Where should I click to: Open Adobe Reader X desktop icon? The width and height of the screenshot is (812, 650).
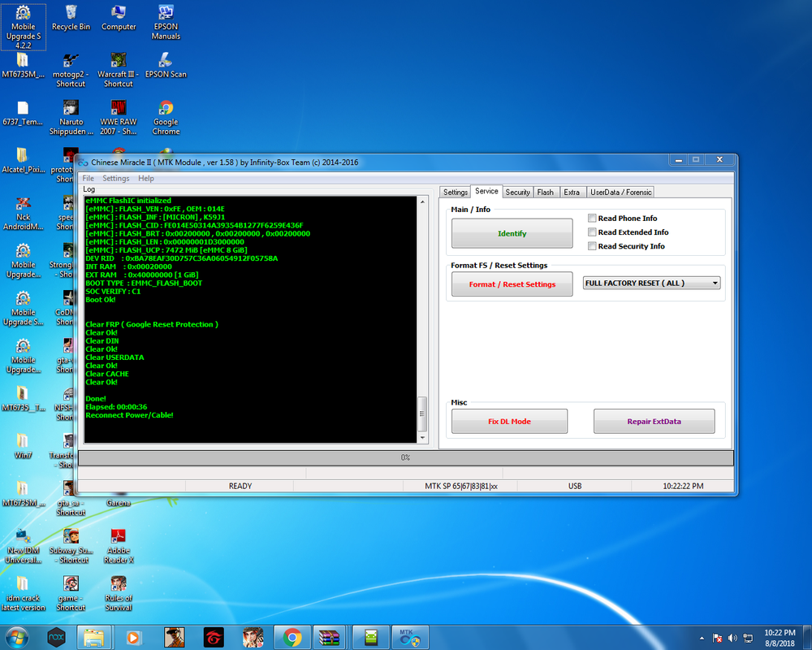pos(119,546)
